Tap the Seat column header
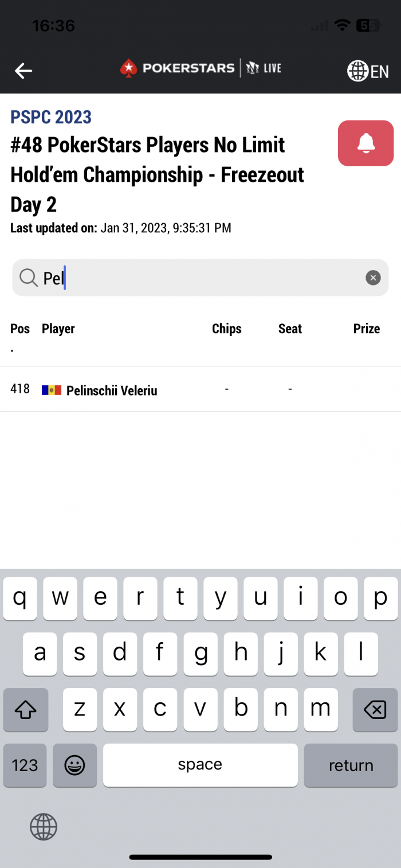 click(x=290, y=329)
